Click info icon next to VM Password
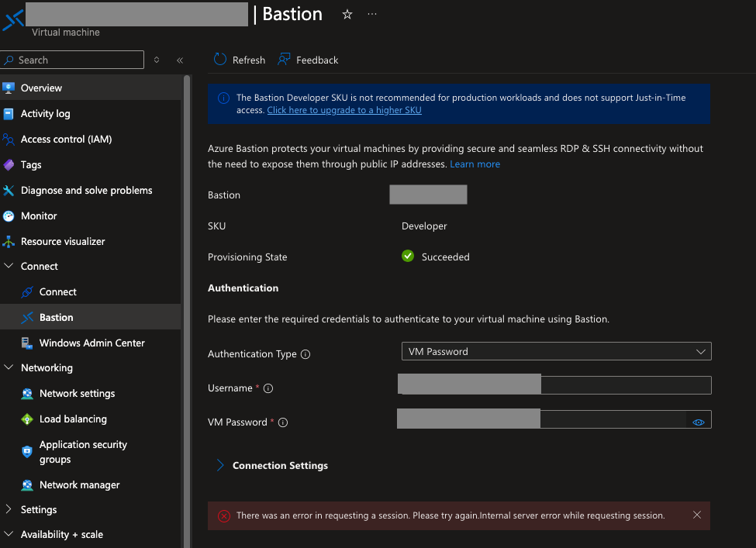 point(283,422)
